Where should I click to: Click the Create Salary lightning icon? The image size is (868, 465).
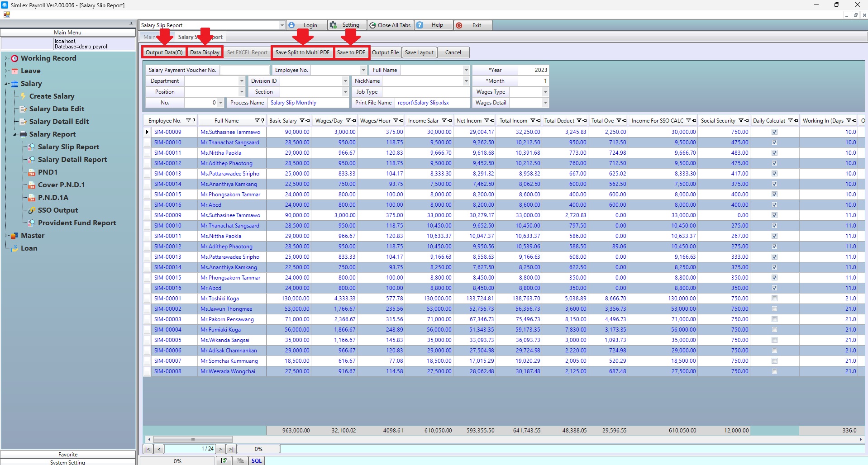23,96
